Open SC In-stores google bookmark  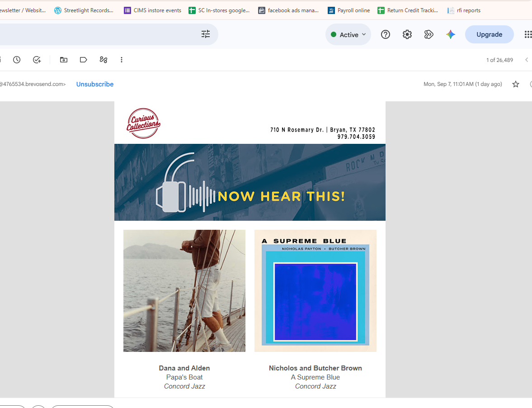tap(219, 10)
